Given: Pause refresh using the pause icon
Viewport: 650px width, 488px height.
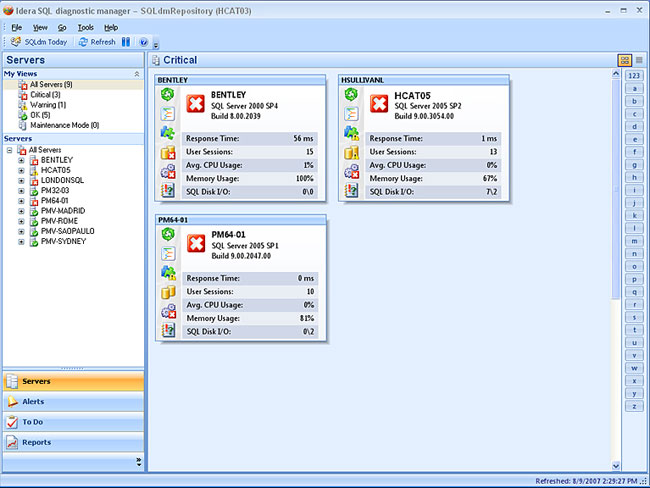Looking at the screenshot, I should [126, 42].
